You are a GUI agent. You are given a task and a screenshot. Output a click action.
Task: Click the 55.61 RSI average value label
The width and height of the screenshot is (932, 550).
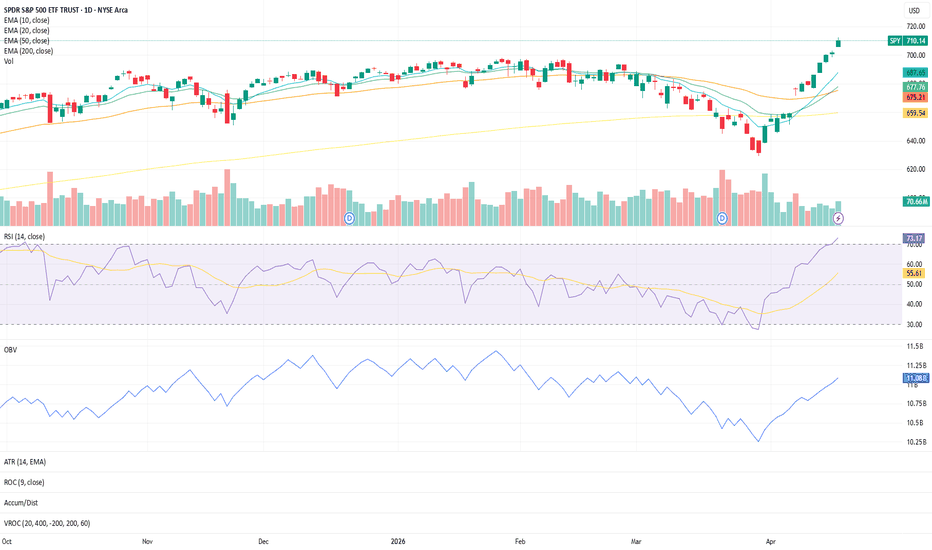pyautogui.click(x=914, y=274)
